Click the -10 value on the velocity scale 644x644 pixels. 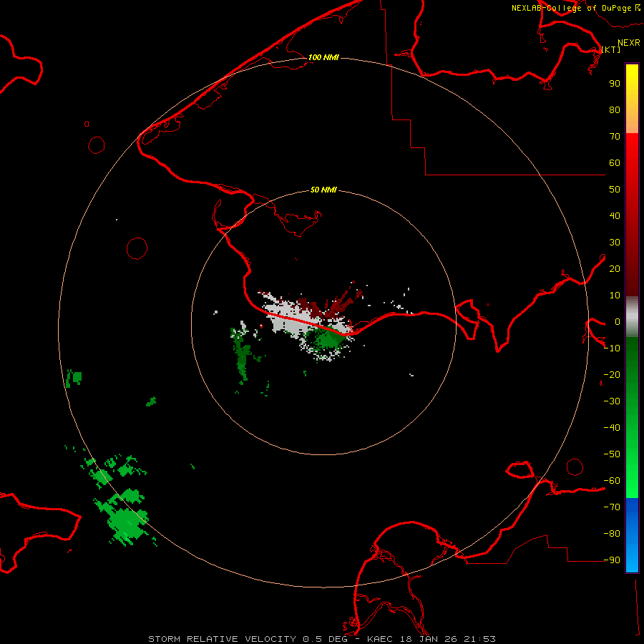coord(612,348)
